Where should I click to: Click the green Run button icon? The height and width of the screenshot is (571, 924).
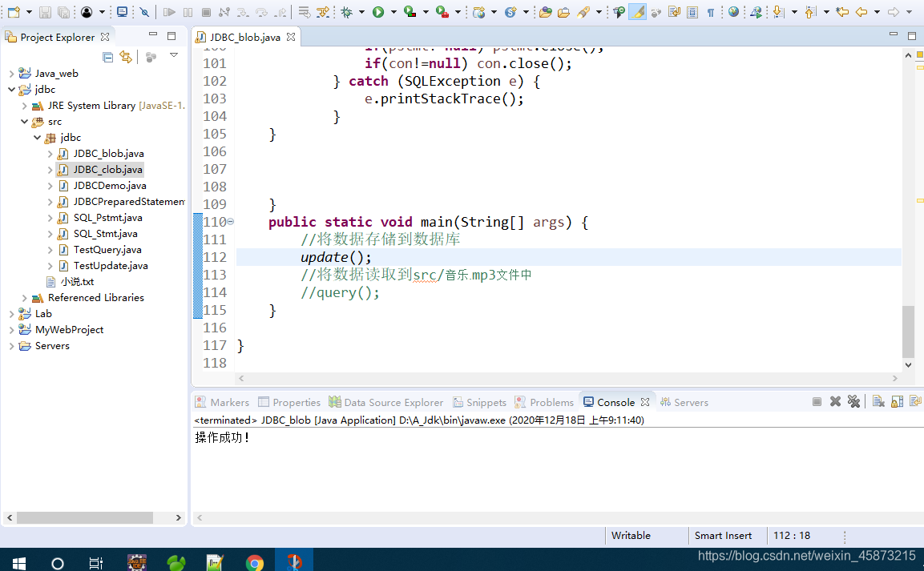click(x=378, y=12)
